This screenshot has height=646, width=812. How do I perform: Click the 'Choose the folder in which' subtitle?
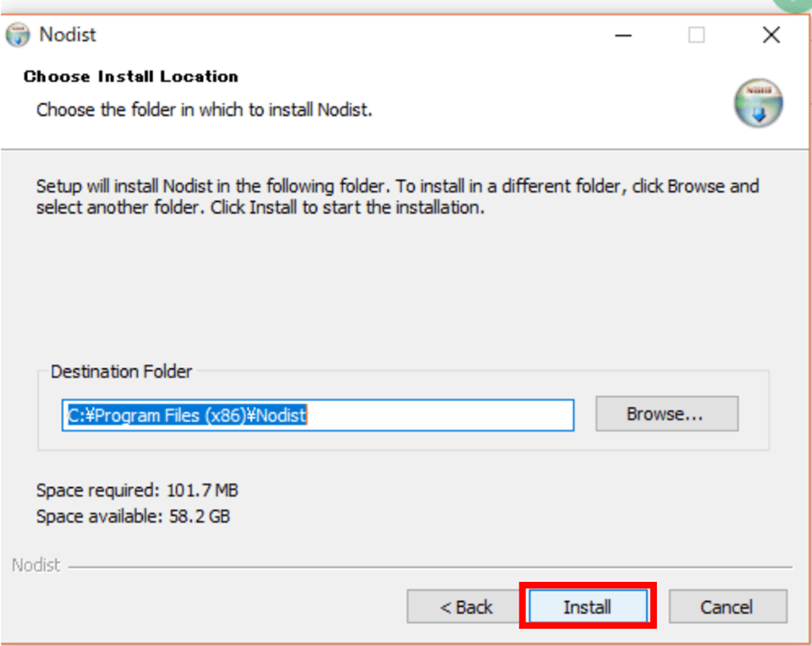[204, 110]
